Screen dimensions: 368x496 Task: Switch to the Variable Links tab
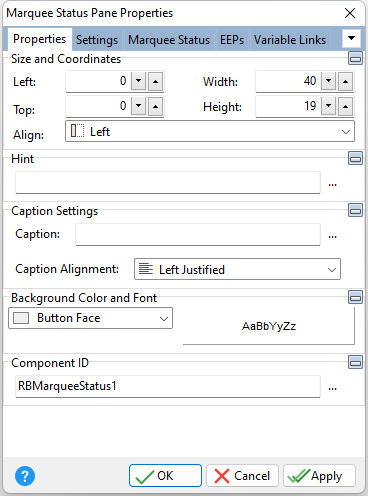click(290, 40)
